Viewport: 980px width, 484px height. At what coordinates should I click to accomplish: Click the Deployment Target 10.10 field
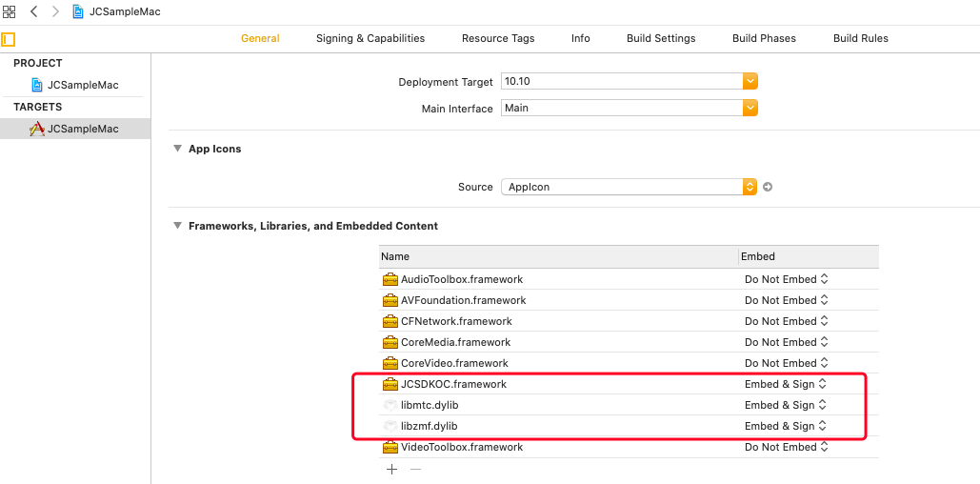[x=622, y=81]
